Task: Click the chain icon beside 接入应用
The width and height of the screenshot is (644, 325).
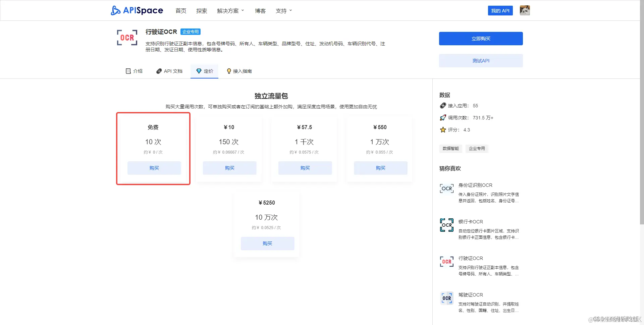Action: coord(442,106)
